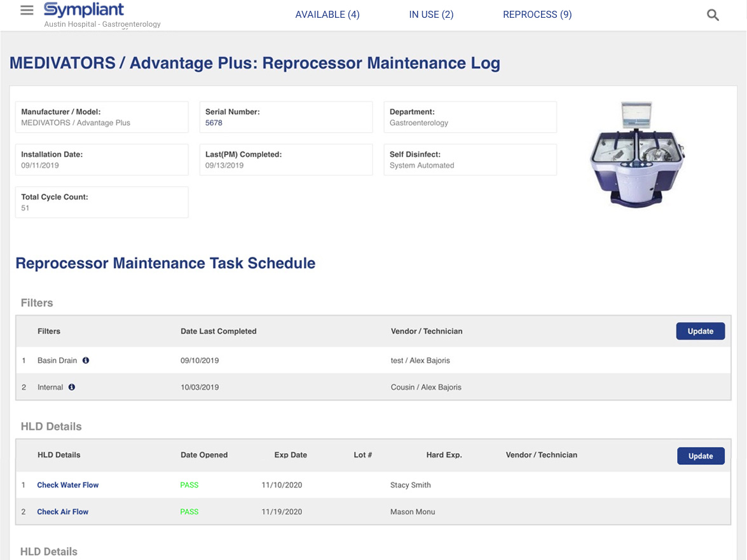Image resolution: width=747 pixels, height=560 pixels.
Task: Click technician Mason Monu
Action: click(x=413, y=512)
